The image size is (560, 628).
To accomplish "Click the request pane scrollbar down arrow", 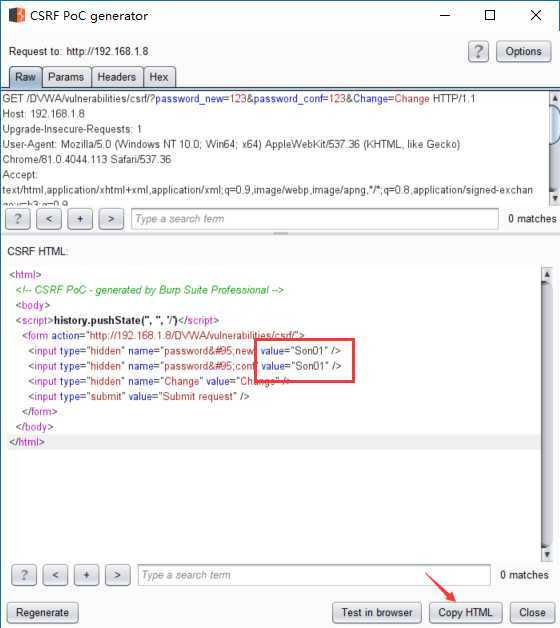I will 555,198.
